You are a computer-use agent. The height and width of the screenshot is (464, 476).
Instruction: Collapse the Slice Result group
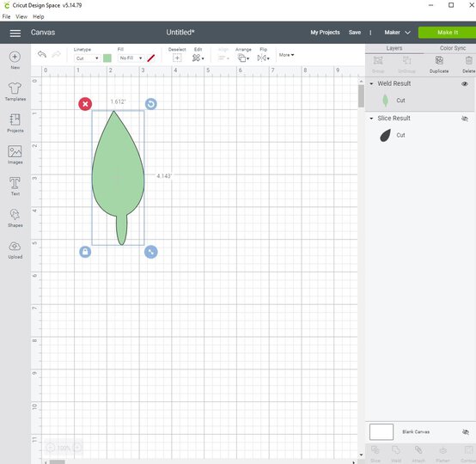coord(371,119)
